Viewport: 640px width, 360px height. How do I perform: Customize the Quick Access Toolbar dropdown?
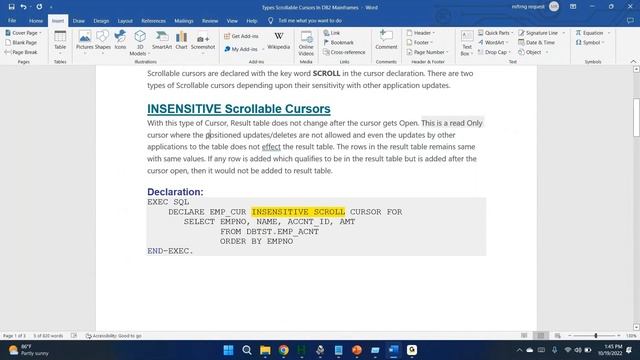click(51, 7)
